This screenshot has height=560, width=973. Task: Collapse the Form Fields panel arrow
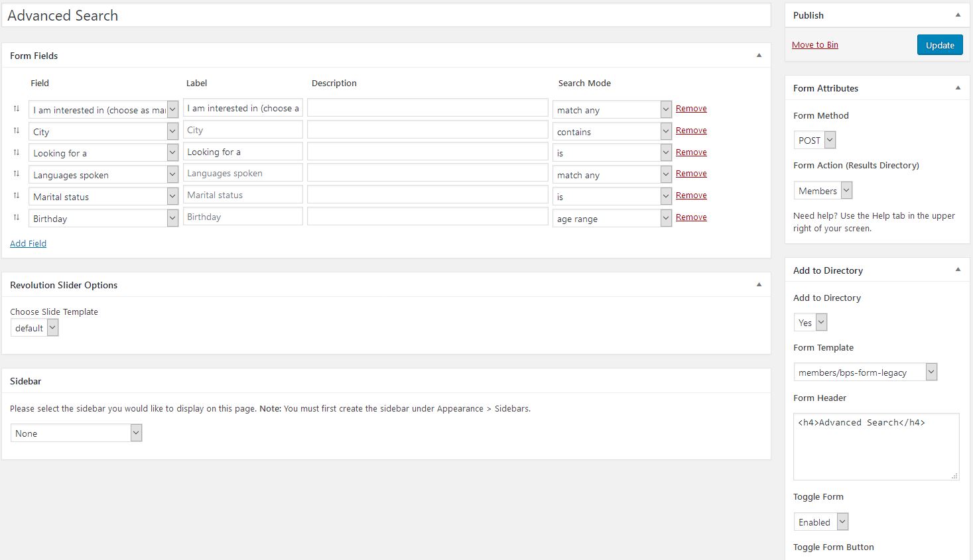click(759, 56)
